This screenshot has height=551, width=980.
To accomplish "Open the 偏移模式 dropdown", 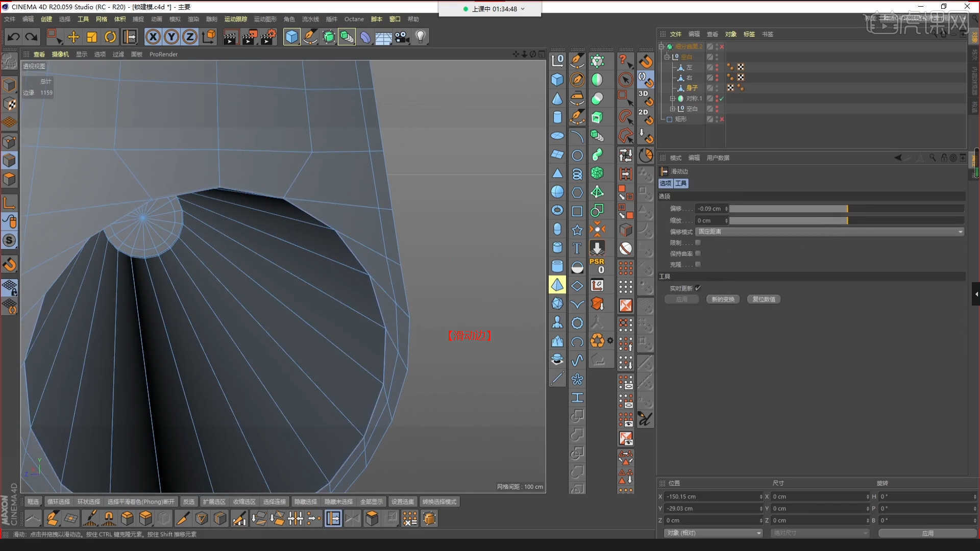I will tap(830, 232).
